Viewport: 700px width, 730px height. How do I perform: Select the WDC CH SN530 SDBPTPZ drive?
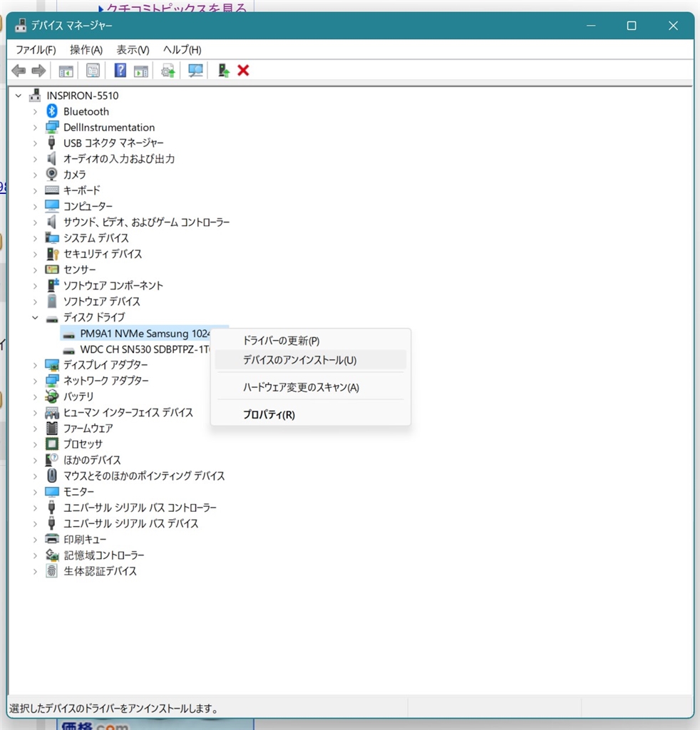(x=145, y=349)
